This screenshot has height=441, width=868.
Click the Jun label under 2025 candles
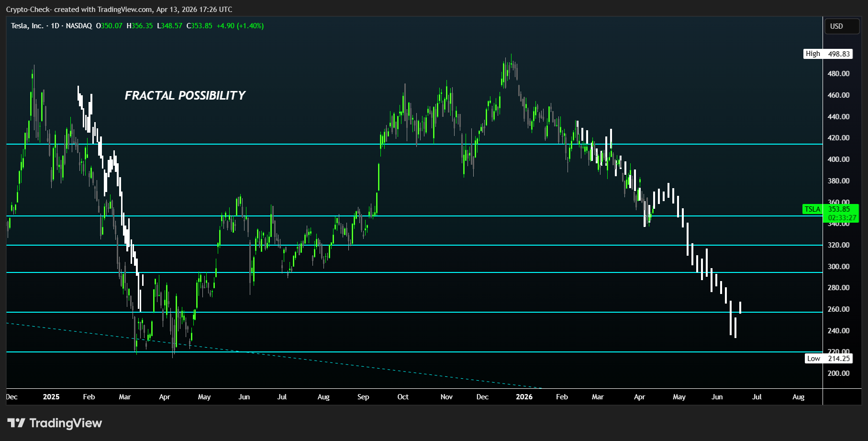pos(244,397)
